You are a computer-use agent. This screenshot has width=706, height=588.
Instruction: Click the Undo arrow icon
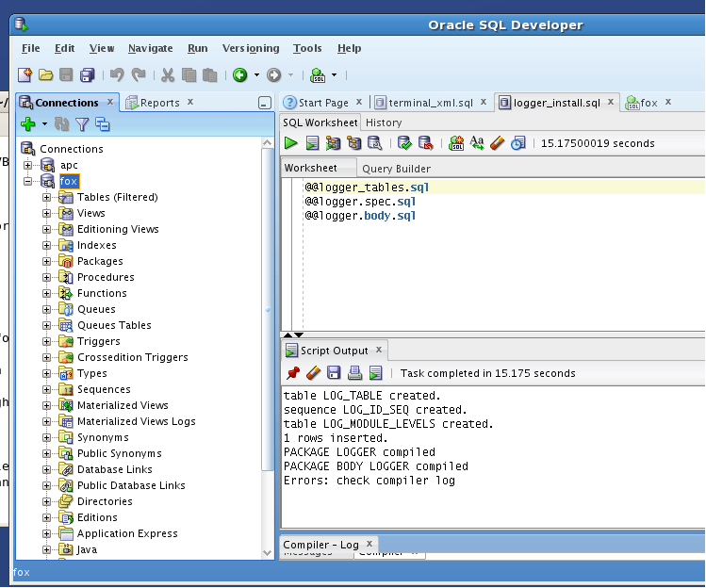(x=117, y=74)
